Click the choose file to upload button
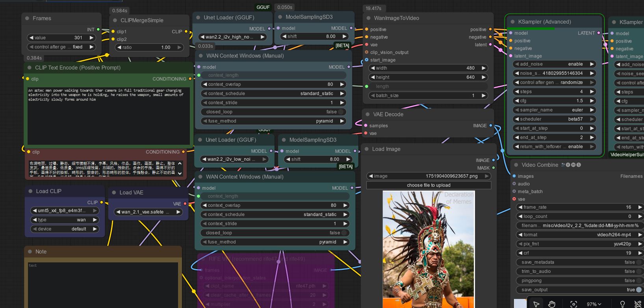644x308 pixels. coord(429,185)
